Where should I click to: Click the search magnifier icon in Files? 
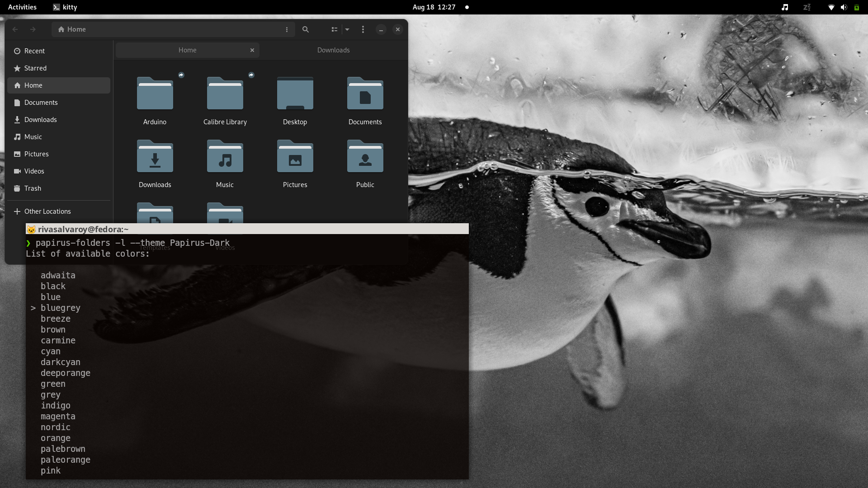(306, 29)
